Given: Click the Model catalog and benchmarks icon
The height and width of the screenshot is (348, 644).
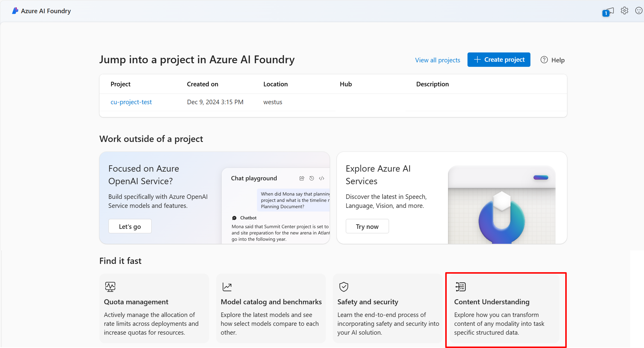Looking at the screenshot, I should [x=227, y=286].
